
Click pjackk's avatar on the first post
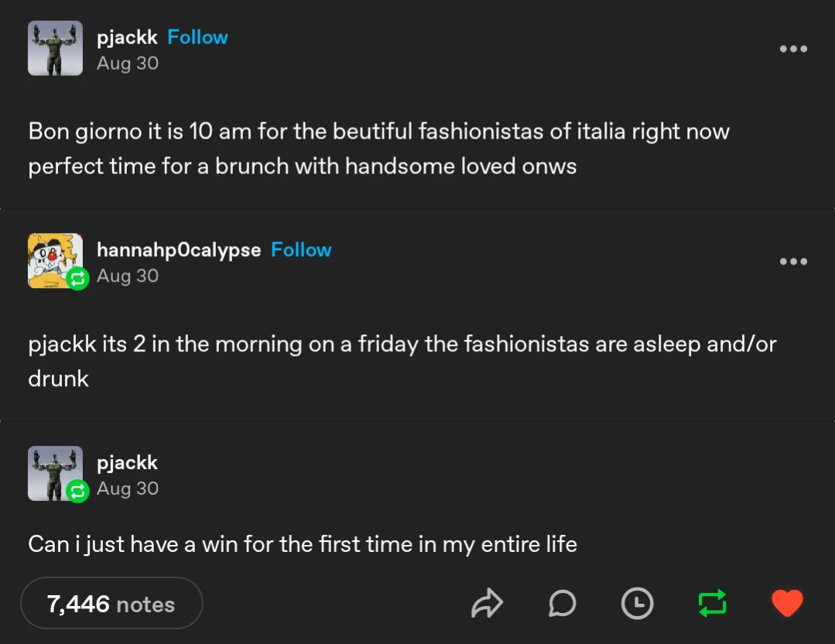[55, 48]
